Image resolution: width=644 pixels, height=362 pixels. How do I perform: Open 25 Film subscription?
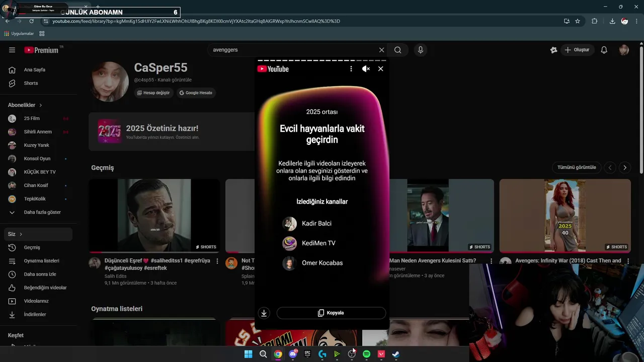click(x=39, y=118)
